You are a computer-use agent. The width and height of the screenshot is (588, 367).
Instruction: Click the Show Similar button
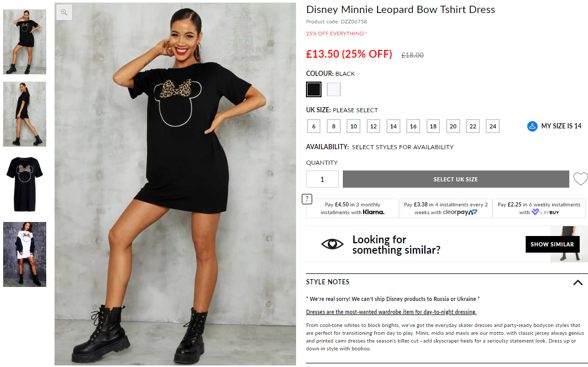(x=552, y=244)
